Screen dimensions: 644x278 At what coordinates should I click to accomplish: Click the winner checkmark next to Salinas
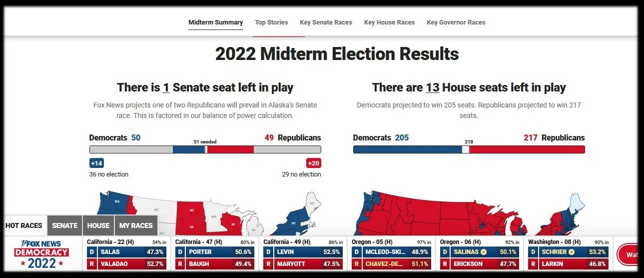click(483, 252)
